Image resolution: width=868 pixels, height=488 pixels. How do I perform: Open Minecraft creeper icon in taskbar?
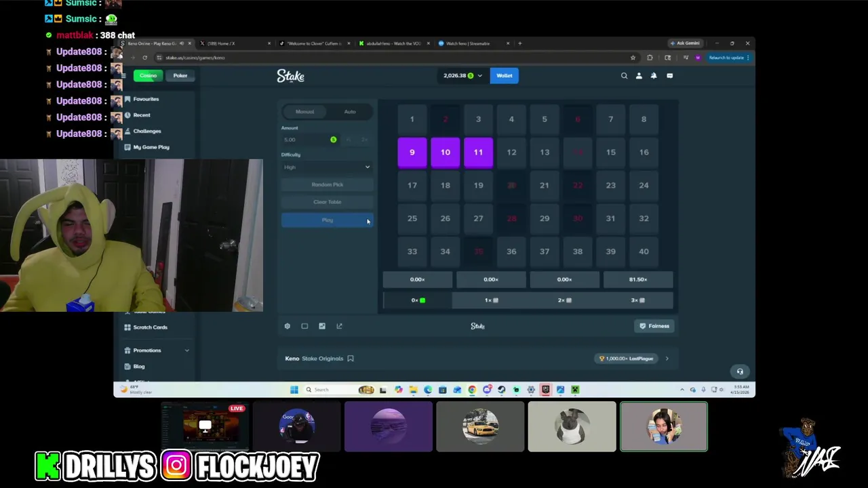(575, 390)
